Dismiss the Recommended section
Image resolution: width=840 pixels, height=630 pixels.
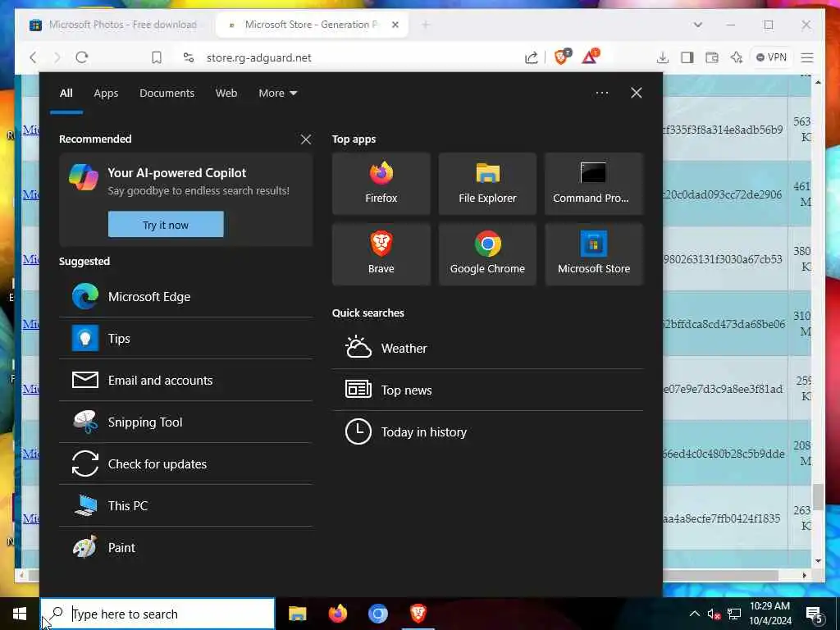pos(306,139)
